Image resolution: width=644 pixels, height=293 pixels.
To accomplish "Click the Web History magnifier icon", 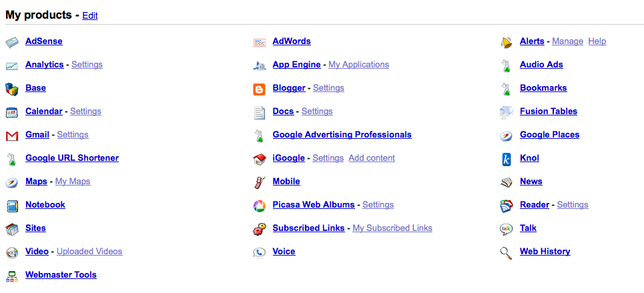I will pos(507,252).
